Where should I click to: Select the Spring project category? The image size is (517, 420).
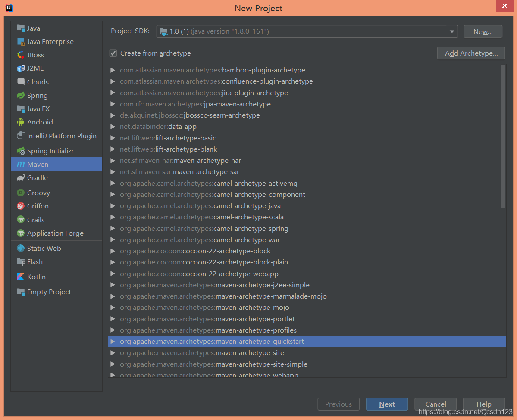pyautogui.click(x=56, y=96)
